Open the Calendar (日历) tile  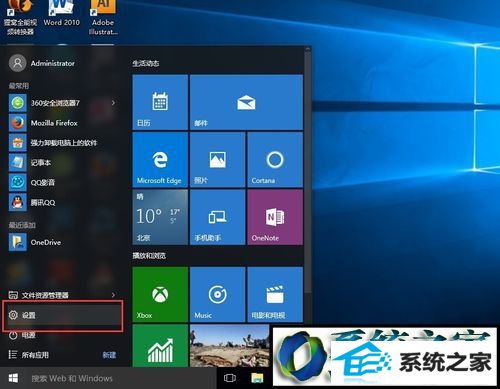(x=160, y=102)
